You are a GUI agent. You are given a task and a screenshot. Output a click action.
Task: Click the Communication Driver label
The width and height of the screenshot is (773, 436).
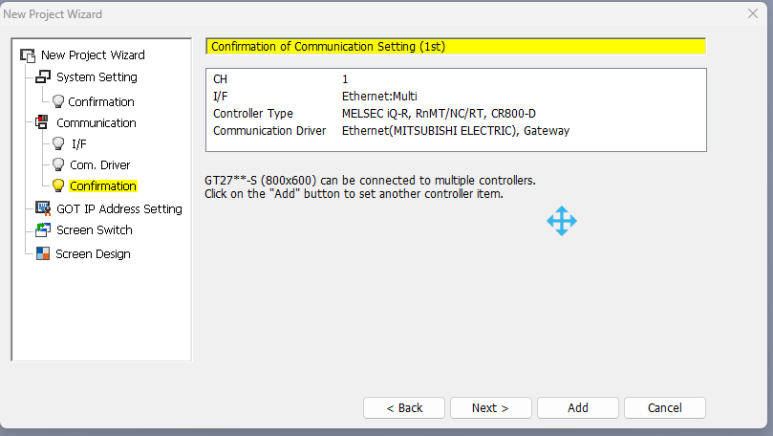coord(270,131)
